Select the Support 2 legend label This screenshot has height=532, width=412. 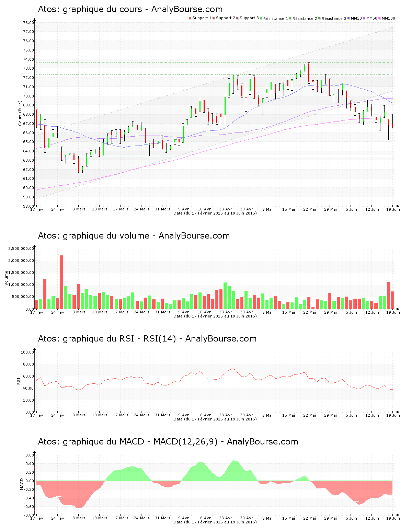[226, 18]
